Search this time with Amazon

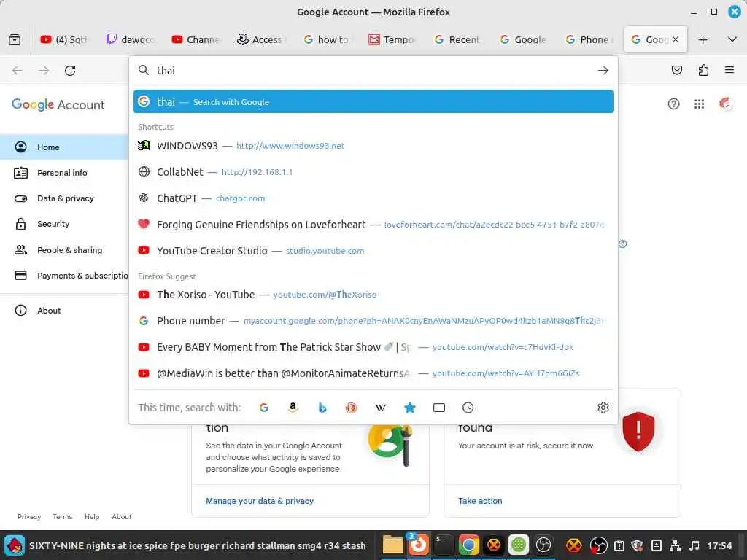293,408
